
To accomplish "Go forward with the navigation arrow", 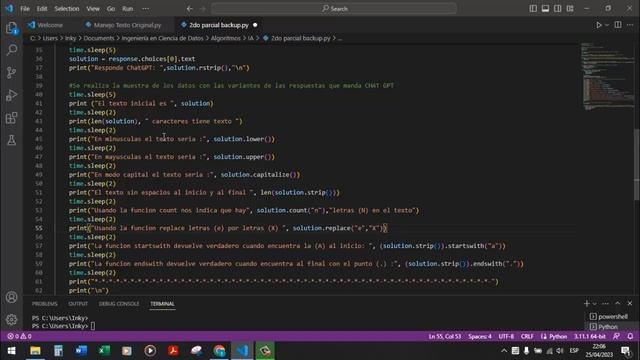I will pos(203,9).
